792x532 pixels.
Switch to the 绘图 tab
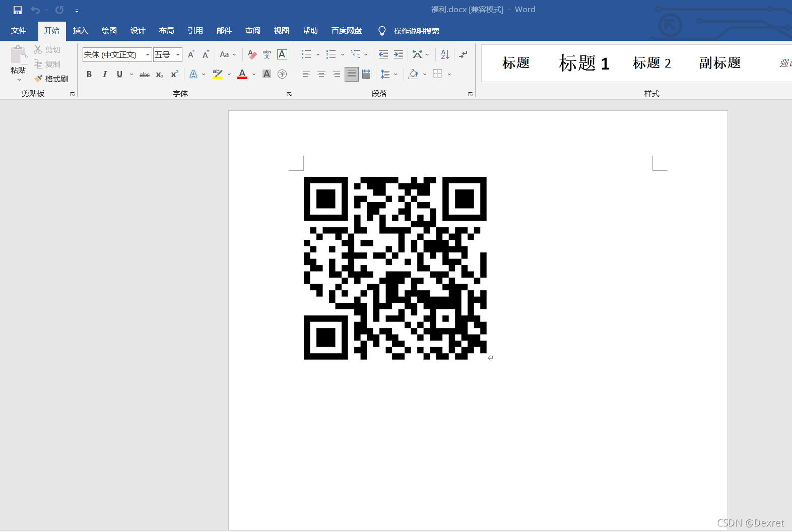coord(109,31)
